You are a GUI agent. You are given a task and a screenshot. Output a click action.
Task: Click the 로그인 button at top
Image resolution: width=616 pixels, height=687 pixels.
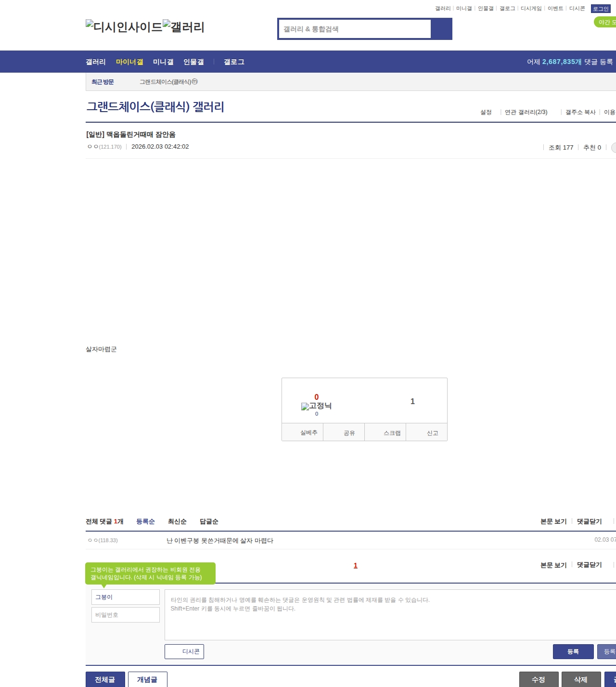601,9
